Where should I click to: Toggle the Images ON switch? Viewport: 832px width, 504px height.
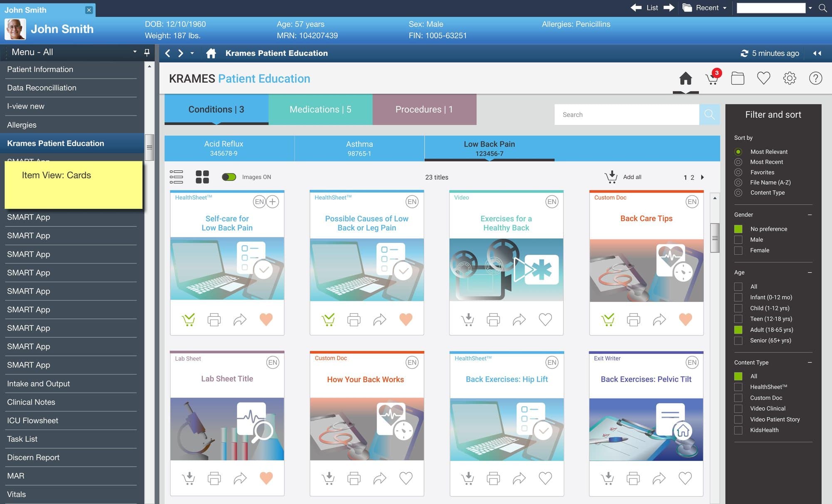tap(229, 177)
